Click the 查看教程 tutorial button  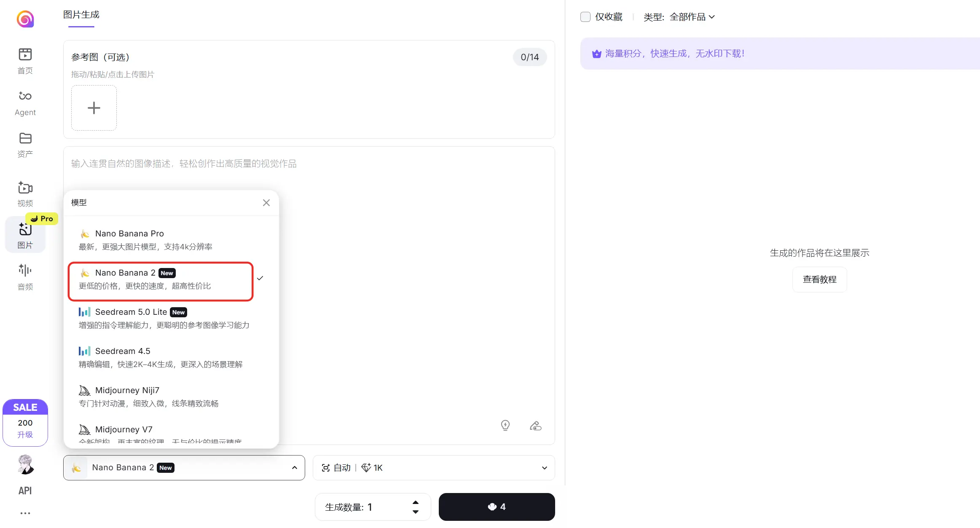(x=819, y=279)
